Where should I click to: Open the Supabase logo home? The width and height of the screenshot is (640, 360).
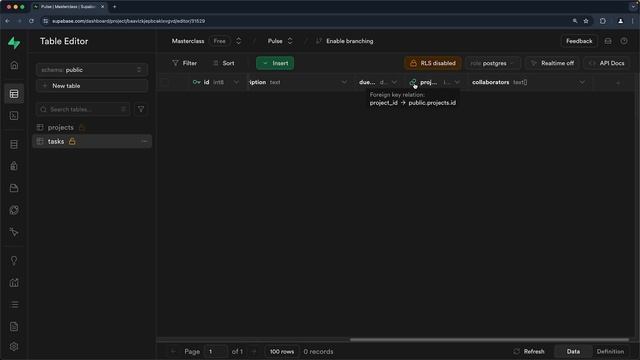pyautogui.click(x=14, y=42)
